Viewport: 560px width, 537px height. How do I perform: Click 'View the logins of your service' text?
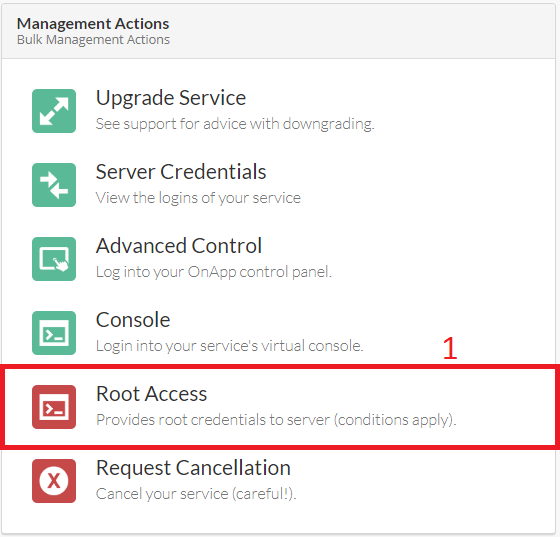pyautogui.click(x=198, y=198)
